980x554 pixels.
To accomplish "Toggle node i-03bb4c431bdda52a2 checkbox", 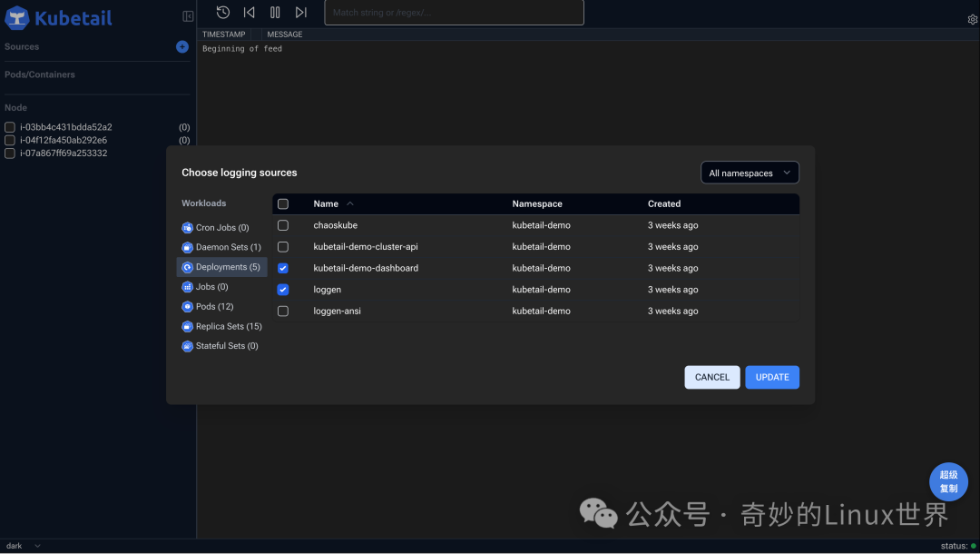I will point(10,127).
